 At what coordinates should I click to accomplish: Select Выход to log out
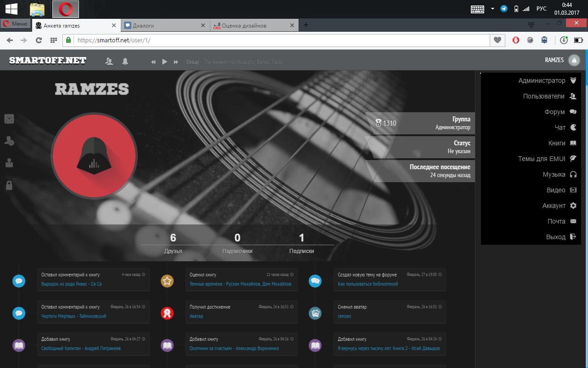561,237
